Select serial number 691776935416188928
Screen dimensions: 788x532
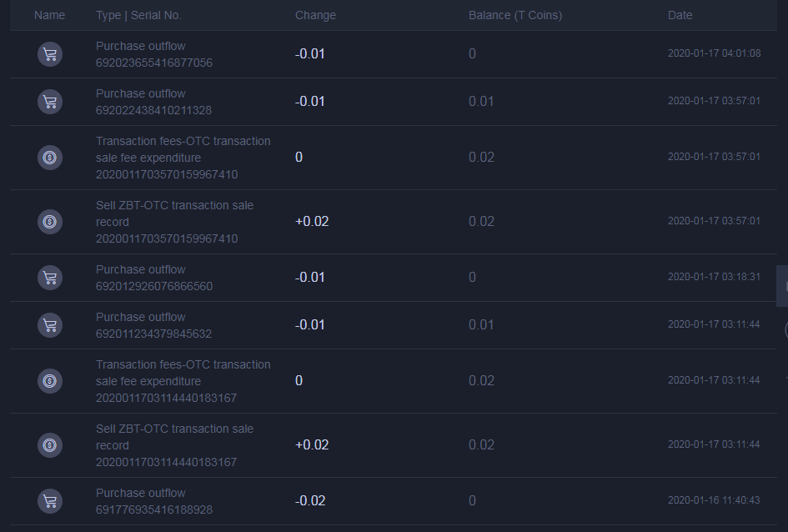tap(154, 509)
